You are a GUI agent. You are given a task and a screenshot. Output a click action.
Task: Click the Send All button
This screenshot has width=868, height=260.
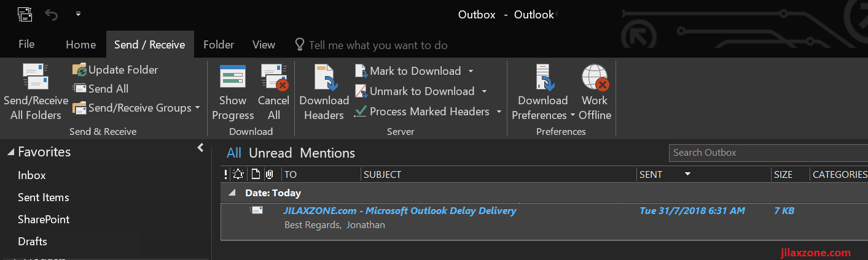click(101, 89)
